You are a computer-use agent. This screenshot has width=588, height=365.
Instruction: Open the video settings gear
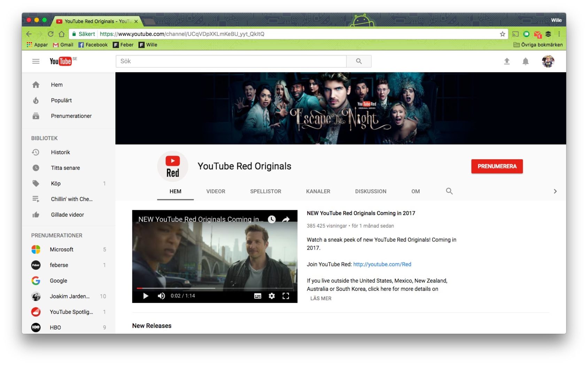point(272,296)
